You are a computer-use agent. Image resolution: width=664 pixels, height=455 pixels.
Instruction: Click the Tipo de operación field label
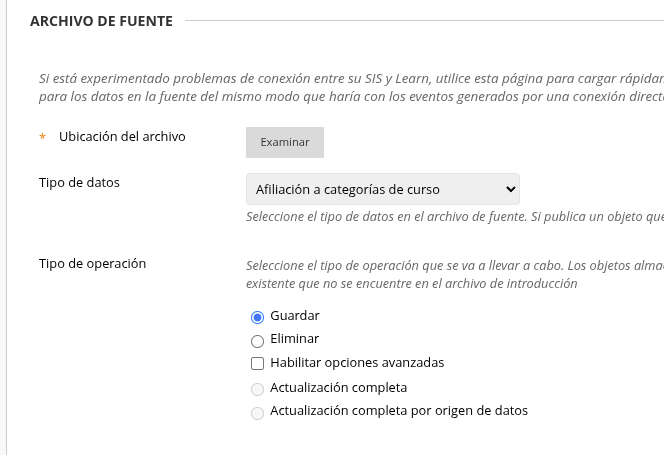pyautogui.click(x=92, y=264)
